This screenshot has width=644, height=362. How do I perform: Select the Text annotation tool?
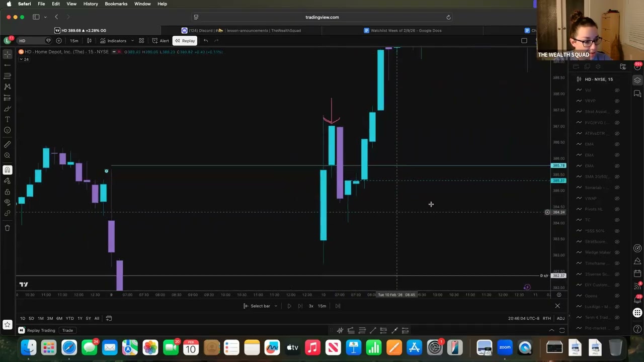click(x=8, y=120)
